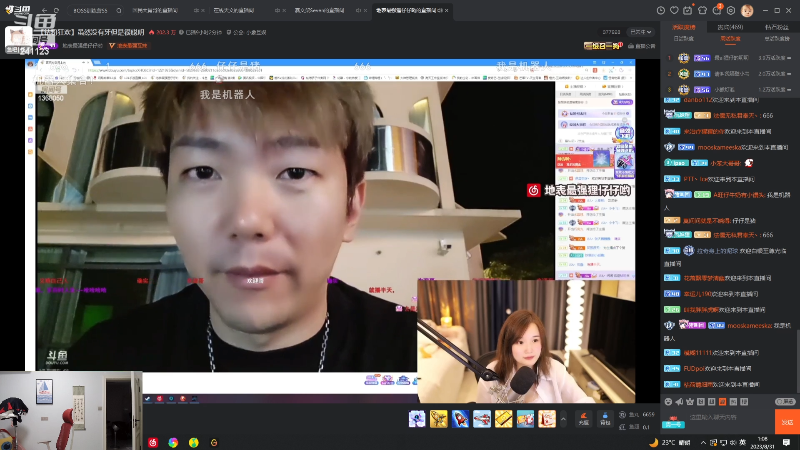Open the red NetEase Music taskbar icon
Image resolution: width=800 pixels, height=450 pixels.
(153, 442)
